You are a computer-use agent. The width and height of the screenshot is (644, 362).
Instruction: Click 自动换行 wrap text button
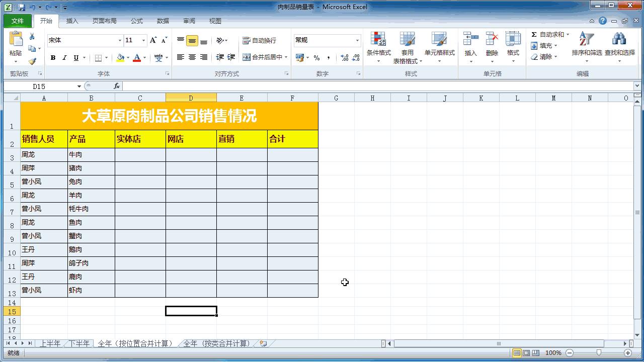259,40
